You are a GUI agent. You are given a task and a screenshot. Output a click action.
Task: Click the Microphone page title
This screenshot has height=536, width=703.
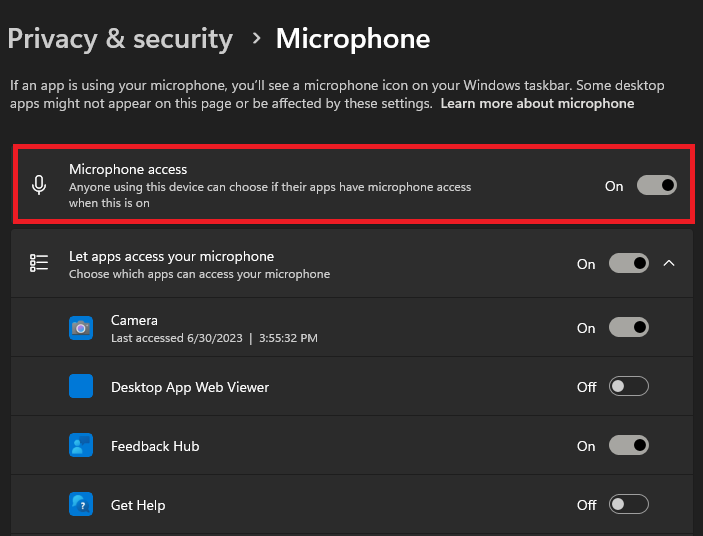tap(353, 39)
